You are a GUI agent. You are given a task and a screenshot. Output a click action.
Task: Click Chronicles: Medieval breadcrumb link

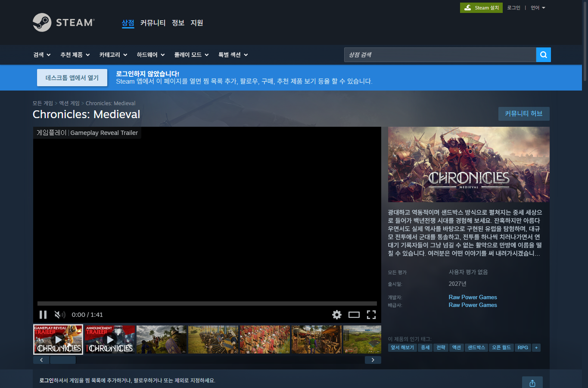(x=110, y=103)
